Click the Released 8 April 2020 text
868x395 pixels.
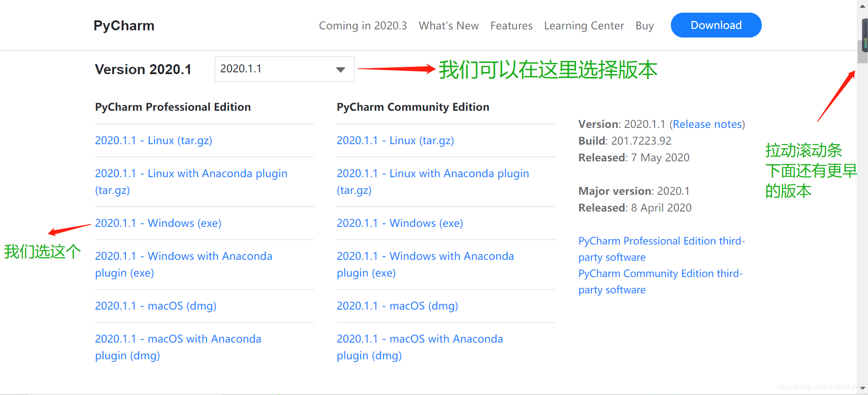[x=635, y=208]
